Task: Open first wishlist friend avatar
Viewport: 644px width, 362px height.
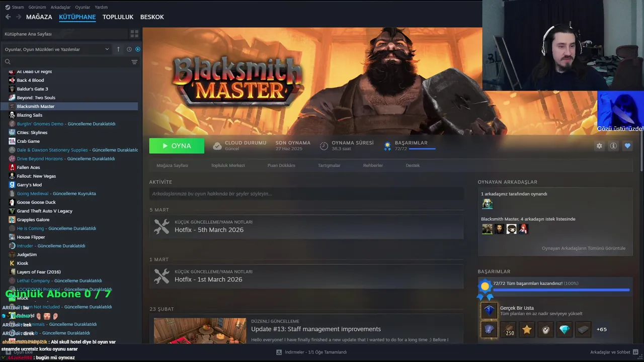Action: coord(487,229)
